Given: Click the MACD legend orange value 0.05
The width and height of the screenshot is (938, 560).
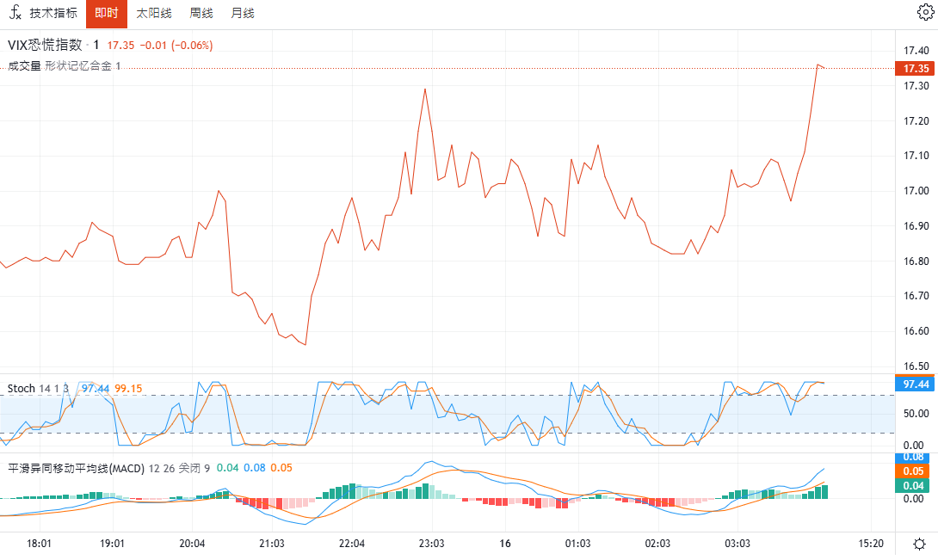Looking at the screenshot, I should pos(281,468).
